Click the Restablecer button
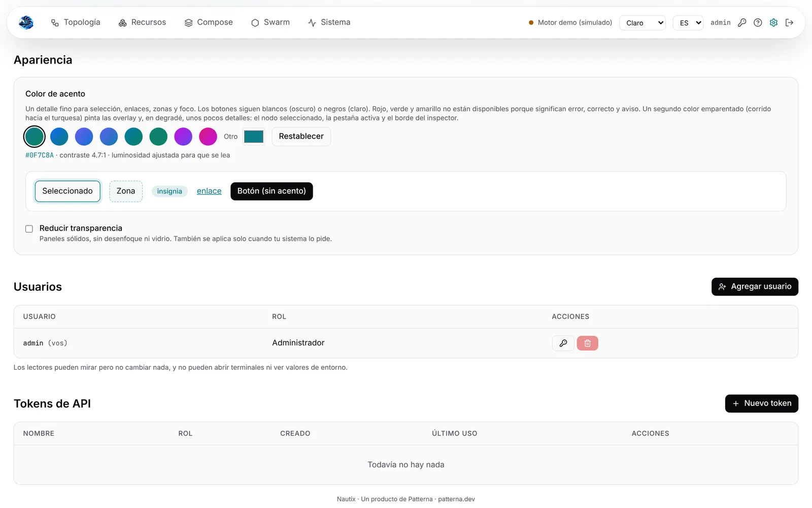The image size is (812, 508). [x=301, y=136]
